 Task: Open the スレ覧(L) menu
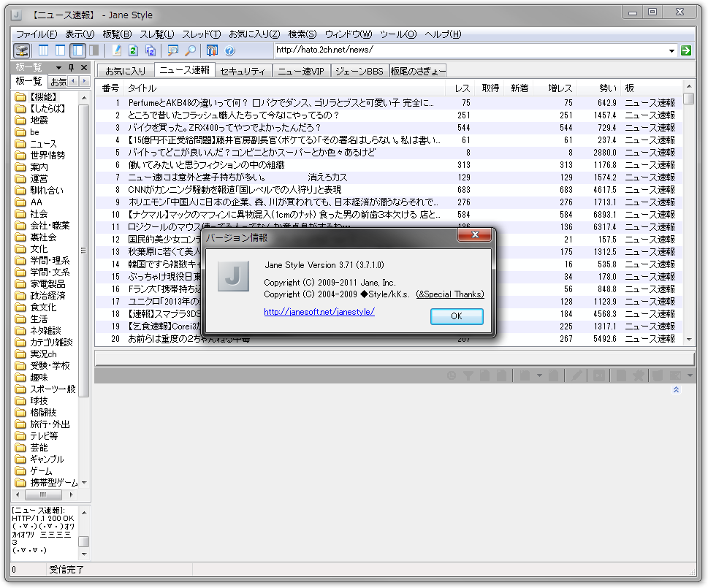click(156, 34)
